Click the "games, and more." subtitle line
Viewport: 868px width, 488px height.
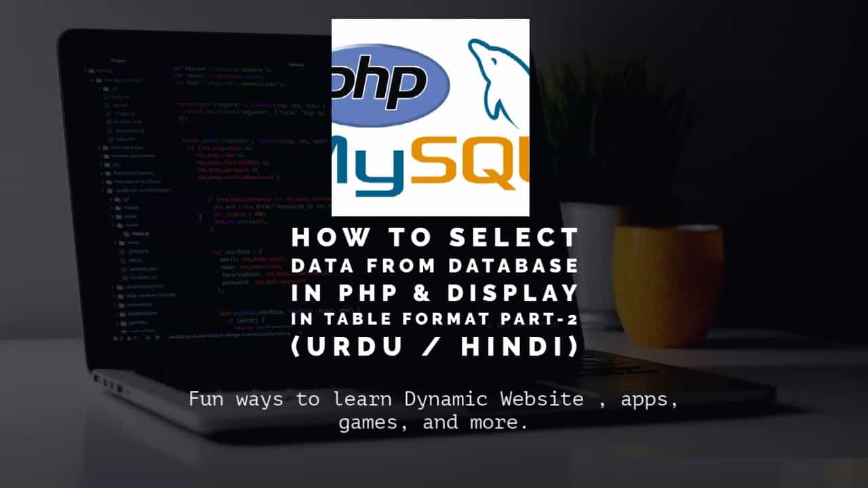[433, 424]
